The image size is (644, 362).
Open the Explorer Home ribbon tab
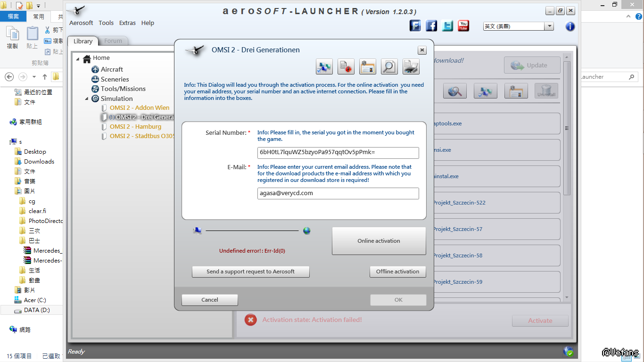pos(39,16)
